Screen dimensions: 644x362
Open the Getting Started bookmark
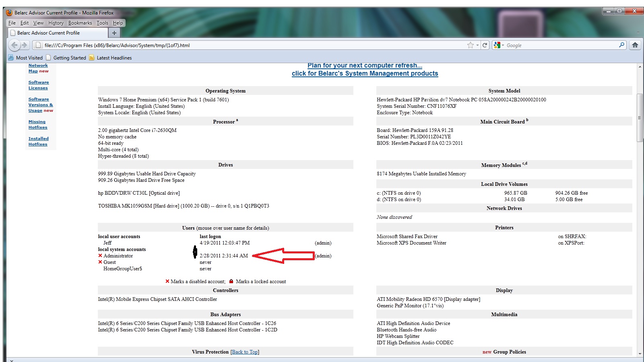coord(66,58)
